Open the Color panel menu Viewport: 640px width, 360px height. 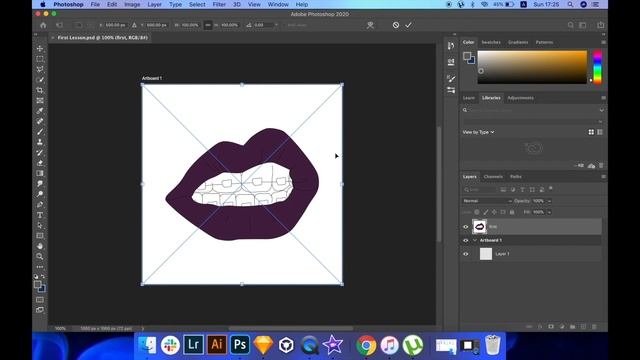603,42
